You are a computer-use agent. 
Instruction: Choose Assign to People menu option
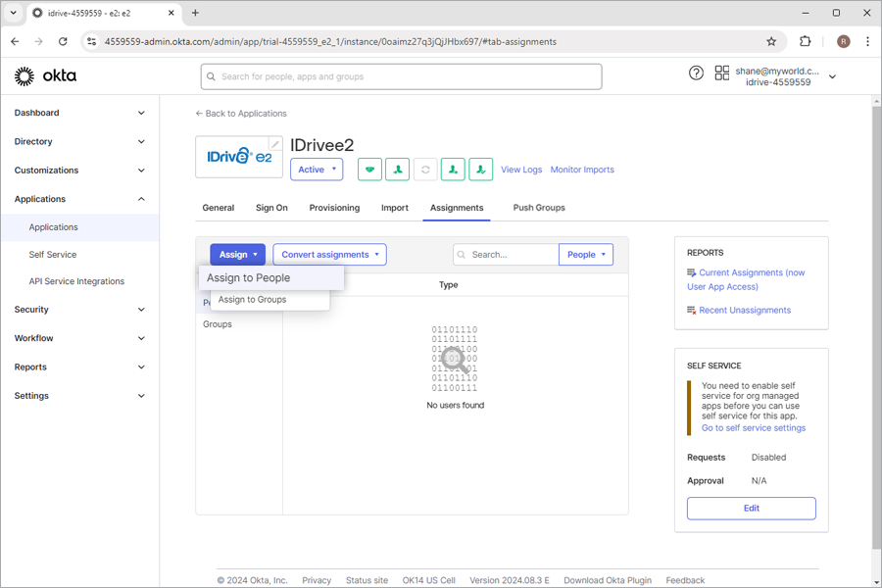[271, 278]
